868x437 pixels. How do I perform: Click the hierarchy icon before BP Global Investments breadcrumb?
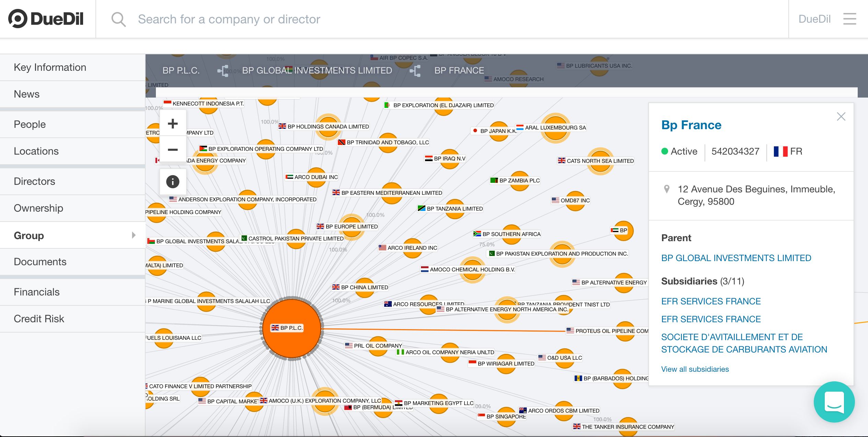point(223,71)
